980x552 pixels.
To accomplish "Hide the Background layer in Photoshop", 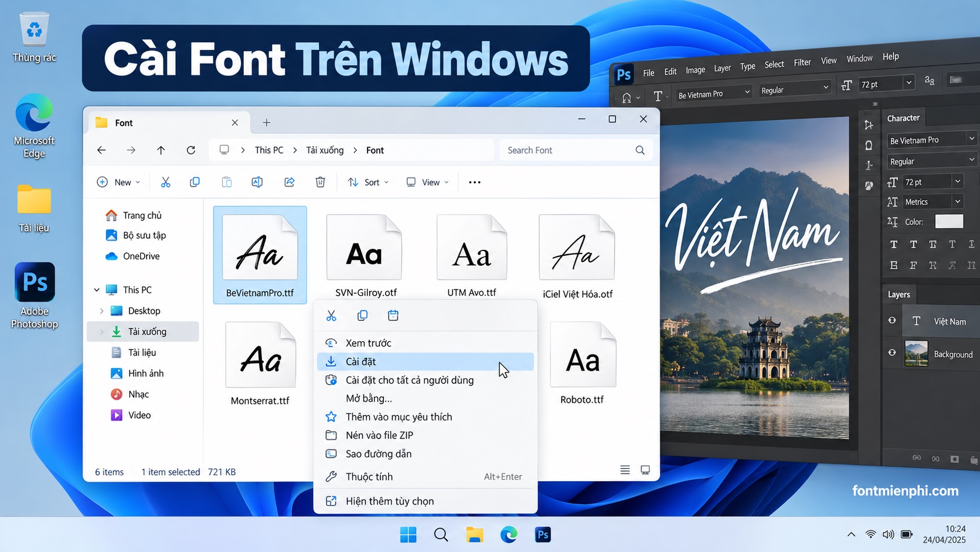I will (892, 353).
